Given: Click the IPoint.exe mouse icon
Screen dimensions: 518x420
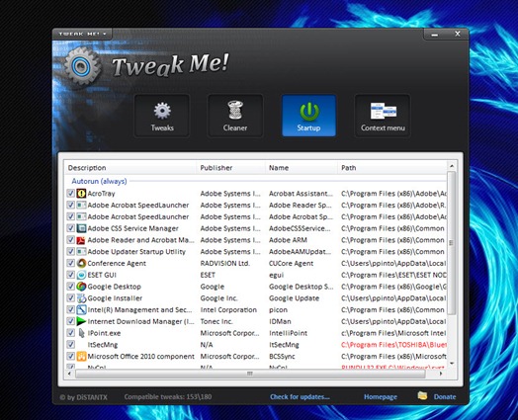Looking at the screenshot, I should click(81, 333).
